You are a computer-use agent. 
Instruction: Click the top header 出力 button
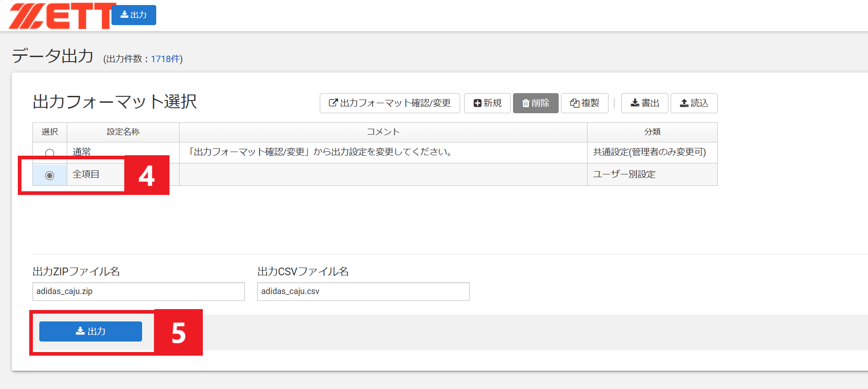134,15
